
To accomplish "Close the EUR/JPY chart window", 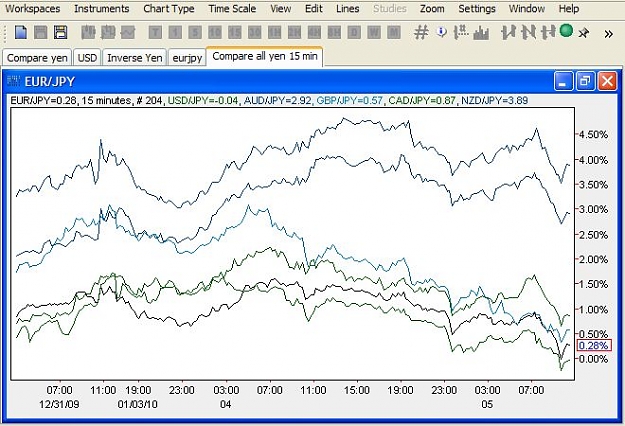I will click(607, 81).
